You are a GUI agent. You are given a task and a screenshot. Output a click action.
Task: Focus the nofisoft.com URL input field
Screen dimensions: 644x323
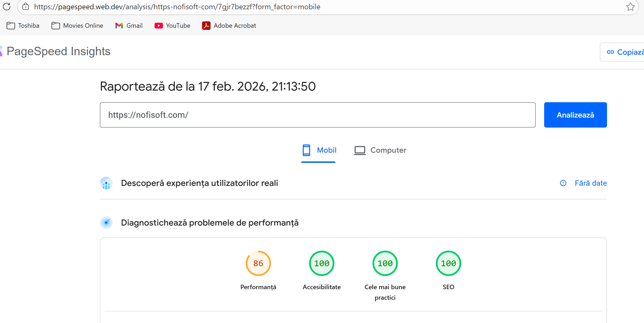point(317,115)
